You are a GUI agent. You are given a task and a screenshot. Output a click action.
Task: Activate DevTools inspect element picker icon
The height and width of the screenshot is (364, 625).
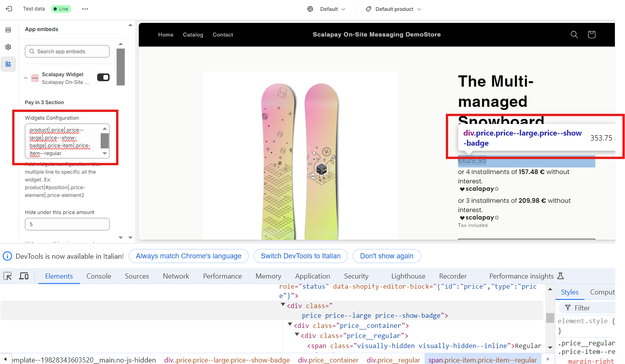pyautogui.click(x=7, y=276)
